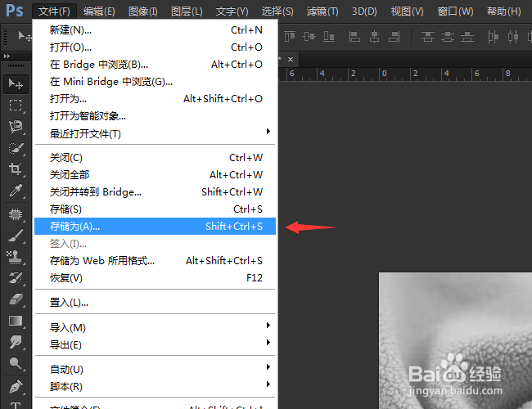This screenshot has width=532, height=409.
Task: Click the Move tool options preset icon
Action: 24,36
